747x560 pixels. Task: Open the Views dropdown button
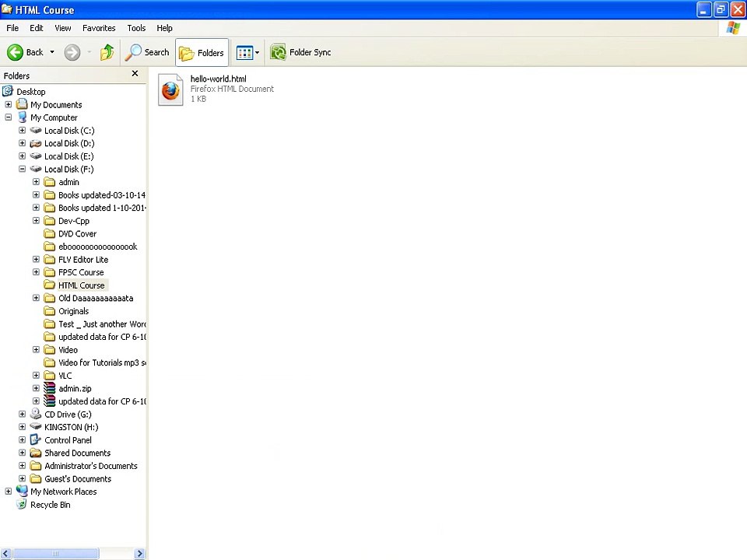(247, 52)
